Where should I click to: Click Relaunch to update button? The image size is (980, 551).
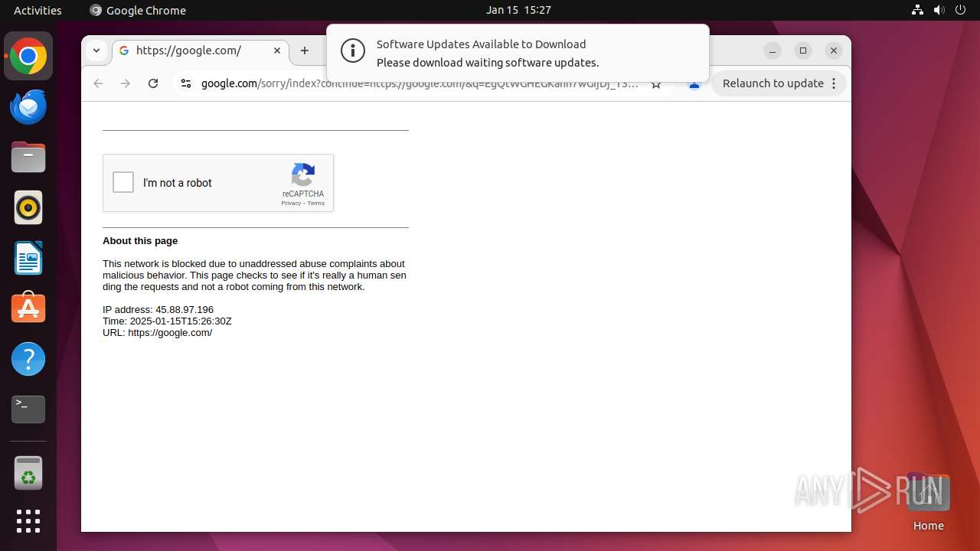click(x=773, y=83)
